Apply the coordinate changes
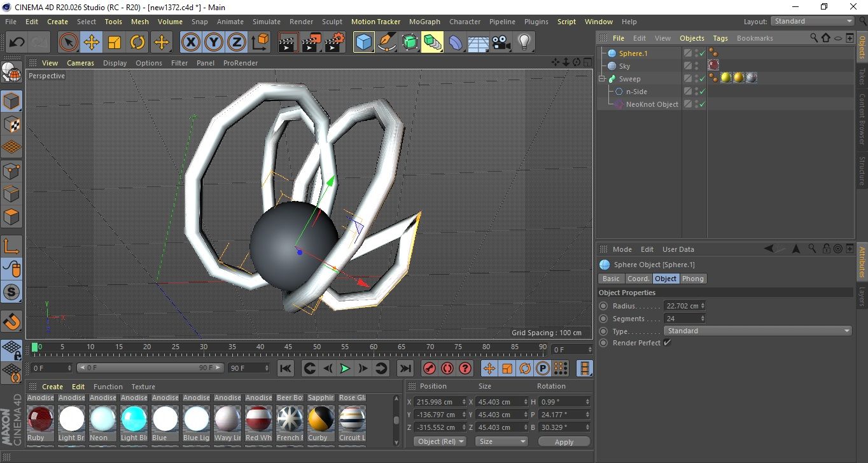This screenshot has width=868, height=463. [564, 441]
